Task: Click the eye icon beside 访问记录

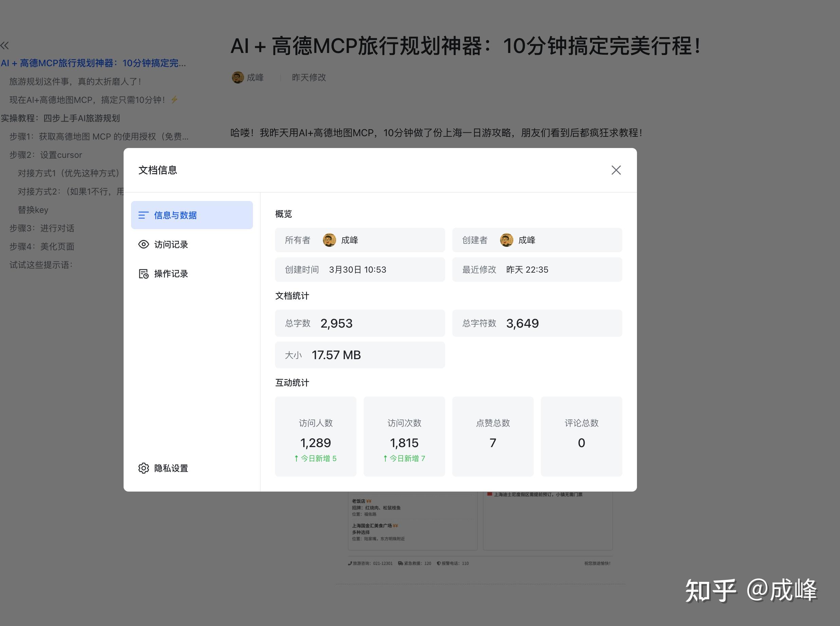Action: pyautogui.click(x=144, y=244)
